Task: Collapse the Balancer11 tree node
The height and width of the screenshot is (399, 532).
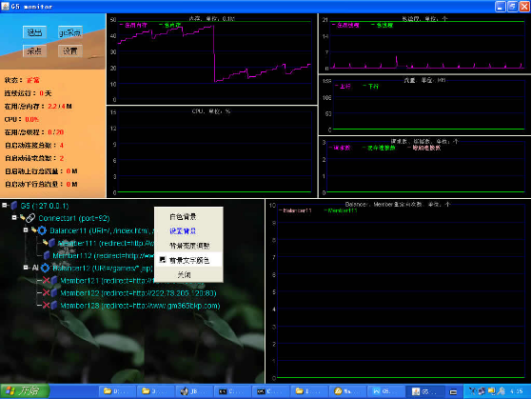Action: coord(26,229)
